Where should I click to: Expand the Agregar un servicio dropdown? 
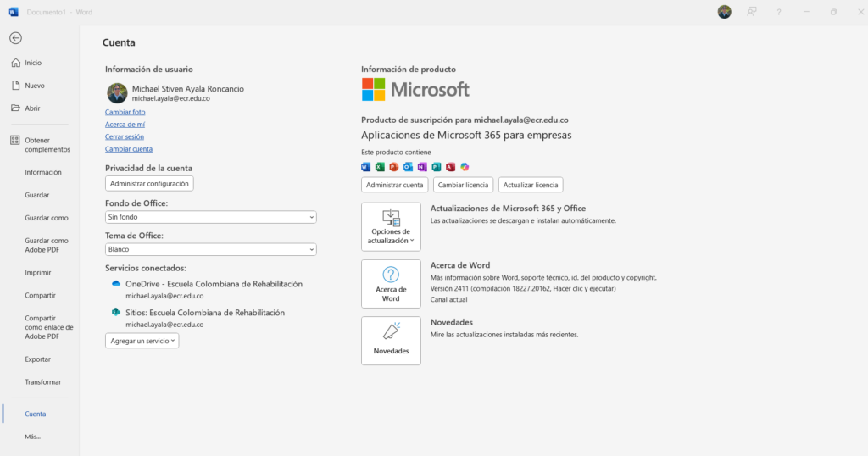142,341
